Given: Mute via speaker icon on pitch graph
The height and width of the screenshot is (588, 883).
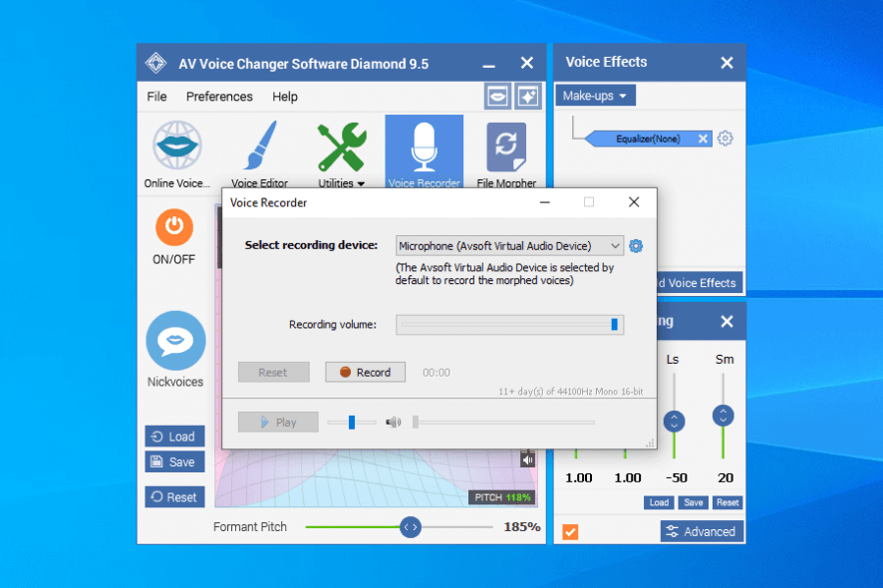Looking at the screenshot, I should 527,460.
